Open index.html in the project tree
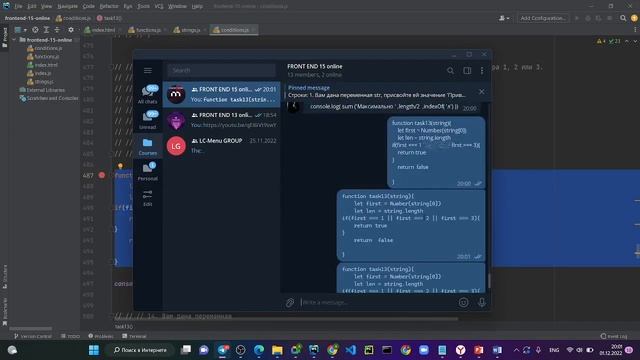The height and width of the screenshot is (360, 640). (x=42, y=65)
